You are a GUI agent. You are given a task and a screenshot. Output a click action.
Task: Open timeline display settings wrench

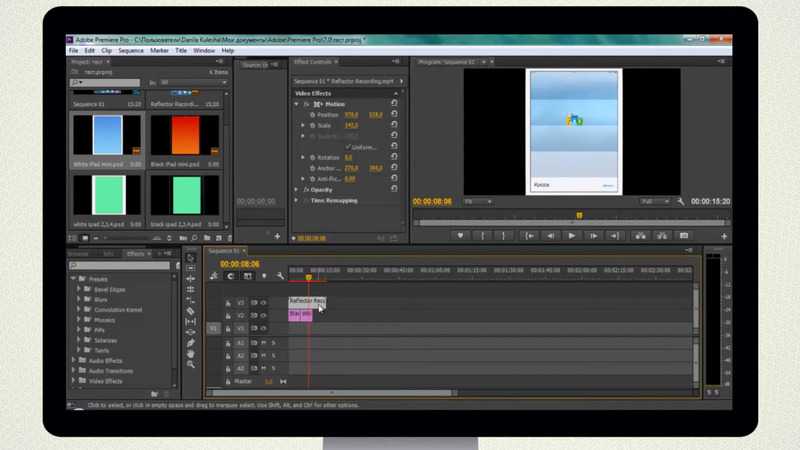(x=281, y=276)
